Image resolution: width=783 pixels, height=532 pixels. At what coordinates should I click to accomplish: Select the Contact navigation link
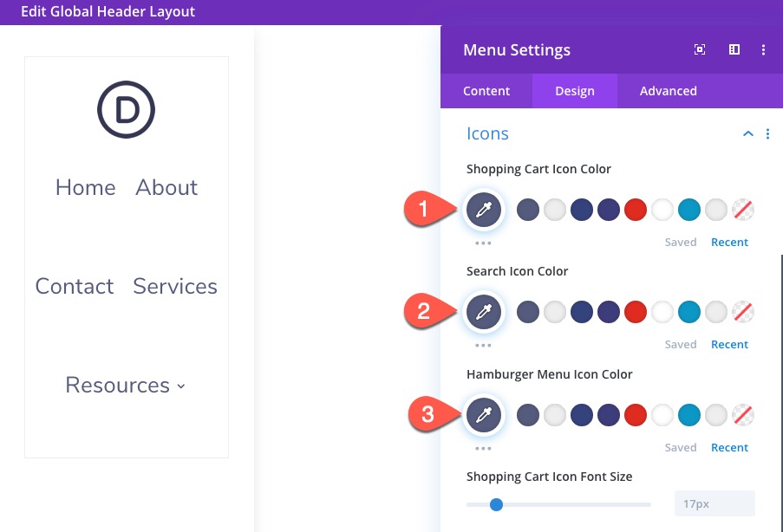coord(74,286)
